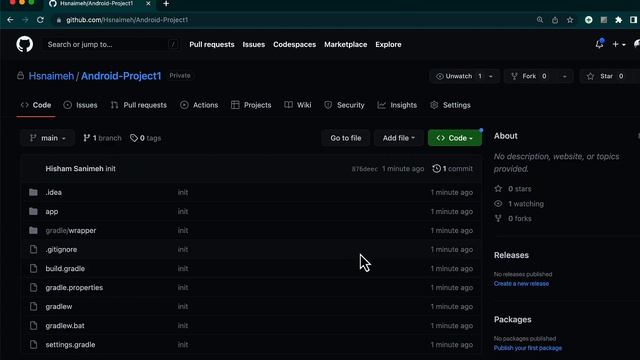Screen dimensions: 640x360
Task: Click the app folder icon
Action: [x=33, y=211]
